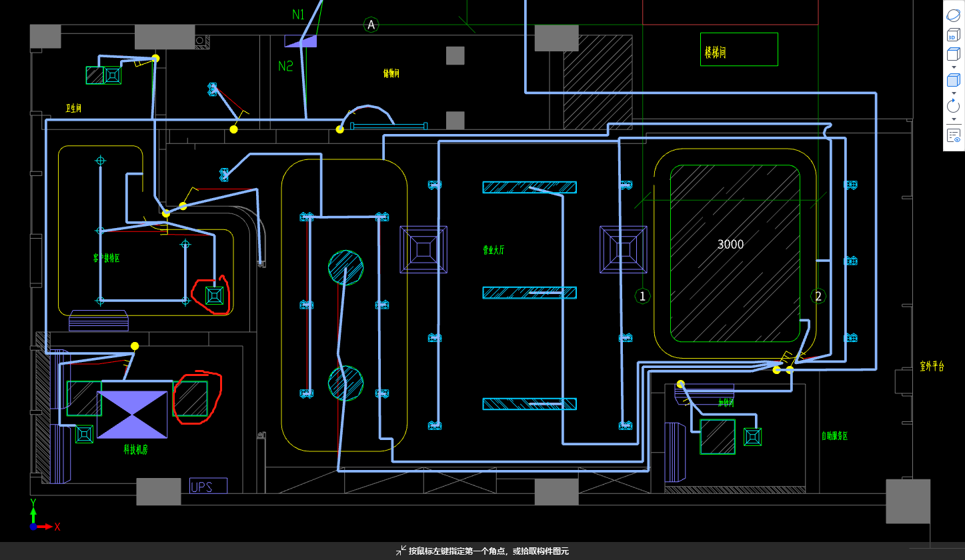Activate the dynamic orbit view tool
This screenshot has height=560, width=965.
[x=953, y=16]
